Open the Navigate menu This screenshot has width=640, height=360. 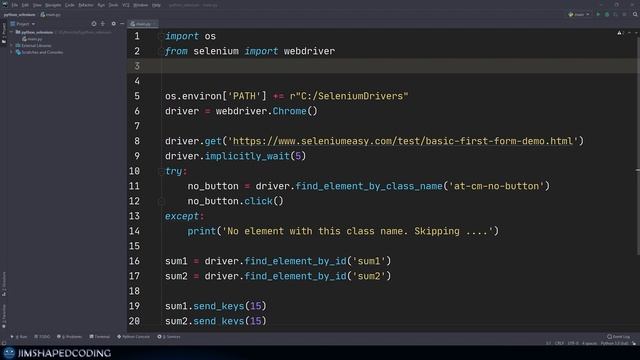point(53,5)
